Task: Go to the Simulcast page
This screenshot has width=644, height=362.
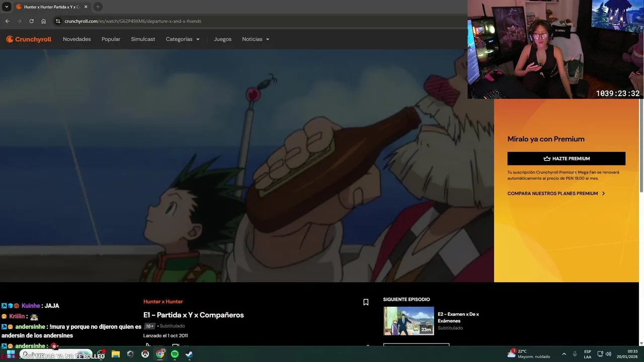Action: pos(143,39)
